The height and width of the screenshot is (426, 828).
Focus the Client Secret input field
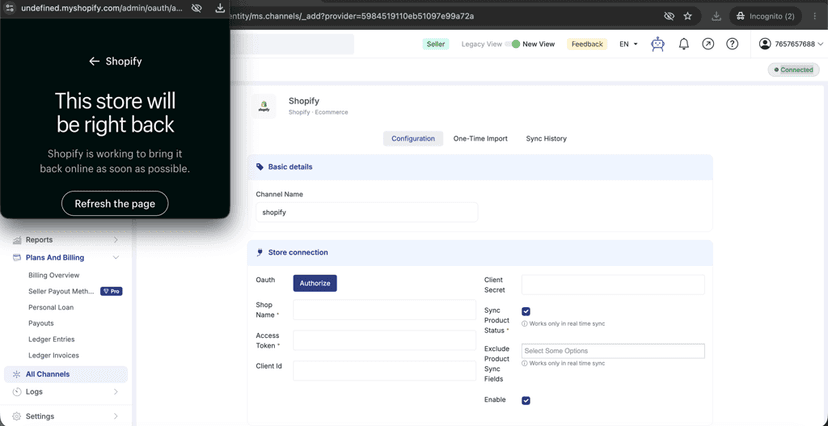click(x=613, y=285)
